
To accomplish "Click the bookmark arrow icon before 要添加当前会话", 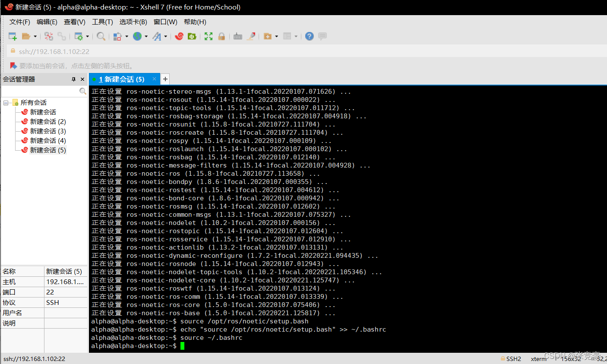I will pyautogui.click(x=13, y=66).
